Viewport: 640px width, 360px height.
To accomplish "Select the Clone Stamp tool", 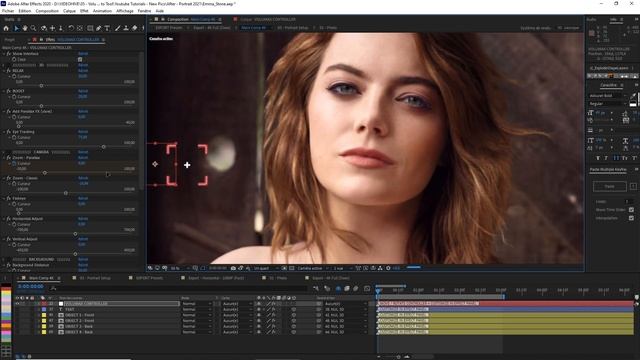I will (126, 28).
